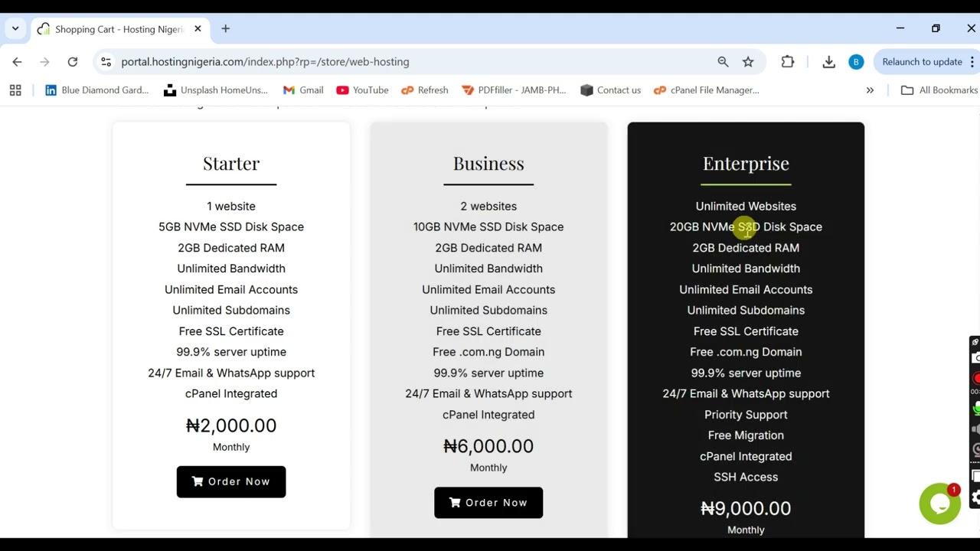The height and width of the screenshot is (551, 980).
Task: Open the Extensions puzzle icon
Action: [x=787, y=62]
